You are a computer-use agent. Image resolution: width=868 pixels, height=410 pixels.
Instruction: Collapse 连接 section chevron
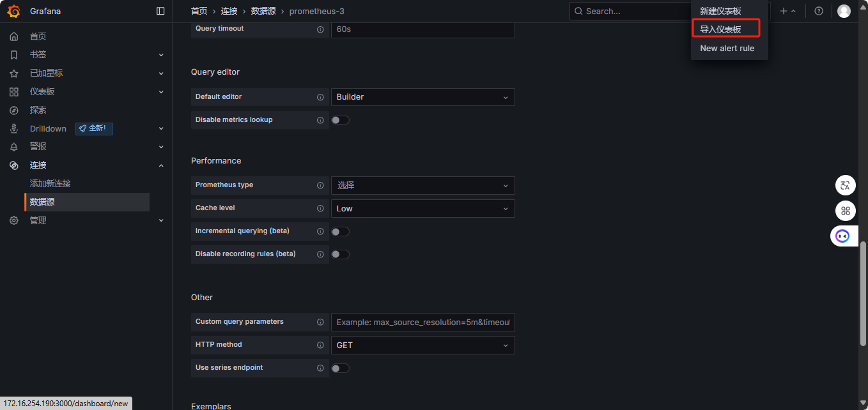[x=161, y=165]
